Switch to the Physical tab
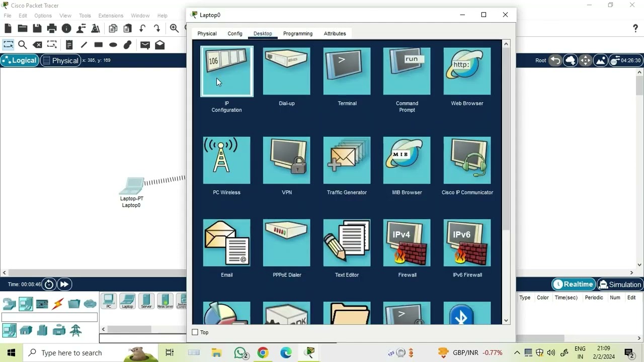The image size is (644, 362). point(207,34)
